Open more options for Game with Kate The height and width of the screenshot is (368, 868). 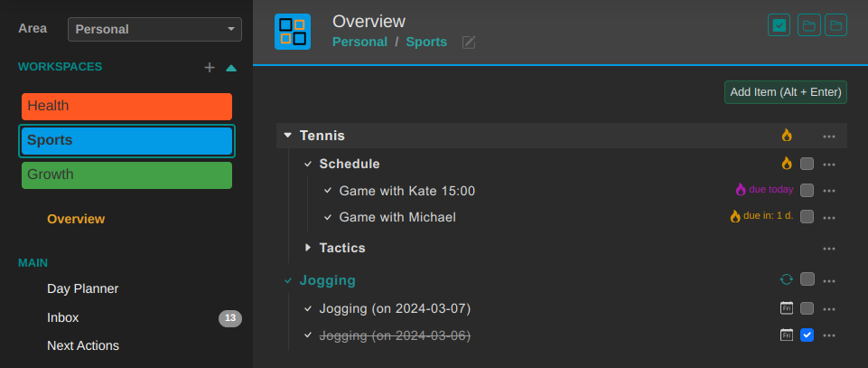[828, 191]
